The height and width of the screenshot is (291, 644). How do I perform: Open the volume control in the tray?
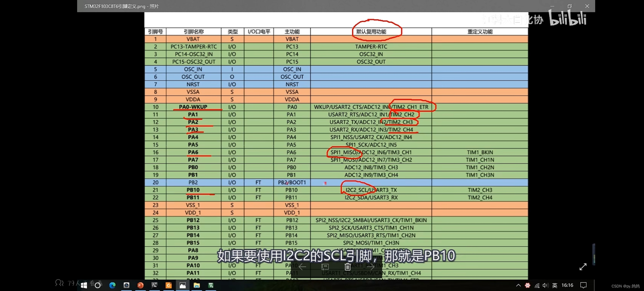[546, 285]
